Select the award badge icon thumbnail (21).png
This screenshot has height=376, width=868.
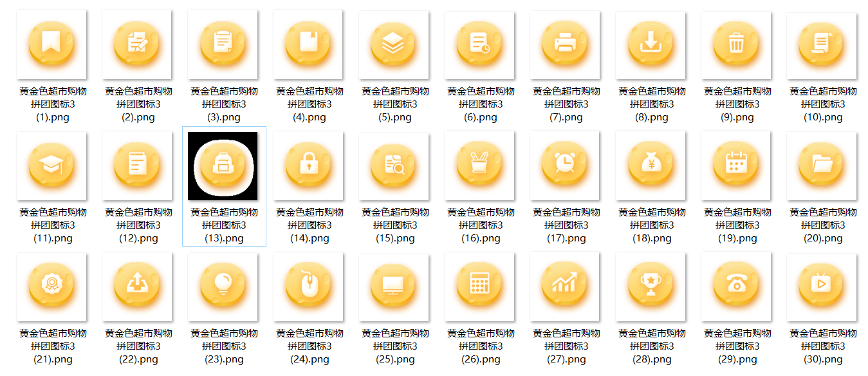(51, 287)
